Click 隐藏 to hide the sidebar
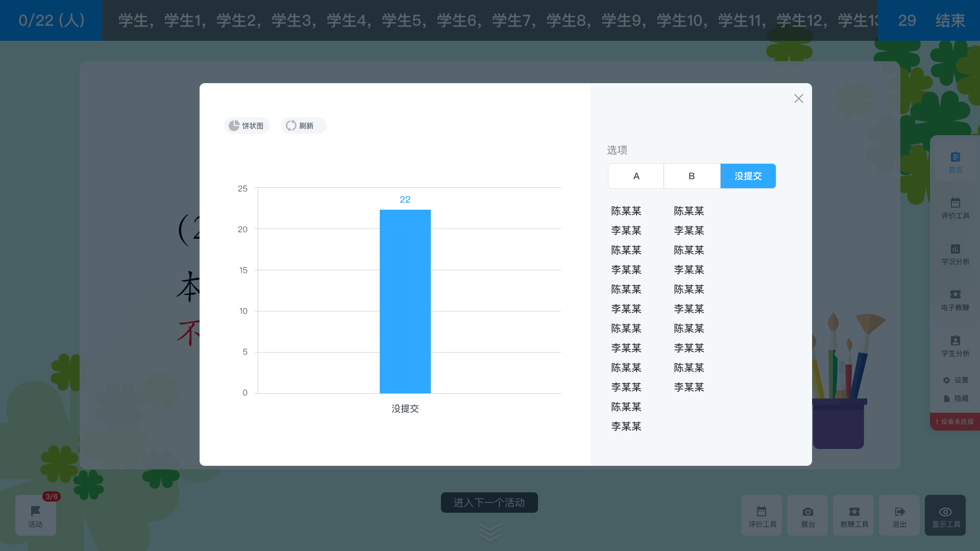This screenshot has height=551, width=980. coord(955,398)
